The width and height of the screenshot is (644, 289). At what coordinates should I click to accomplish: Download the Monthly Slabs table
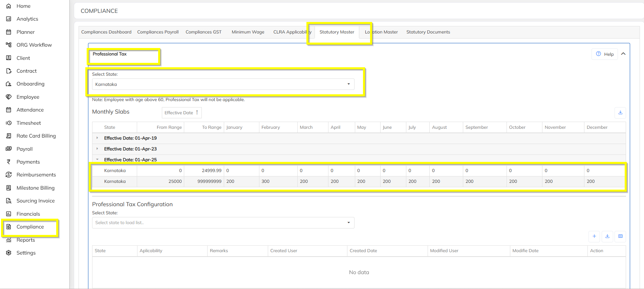click(620, 113)
